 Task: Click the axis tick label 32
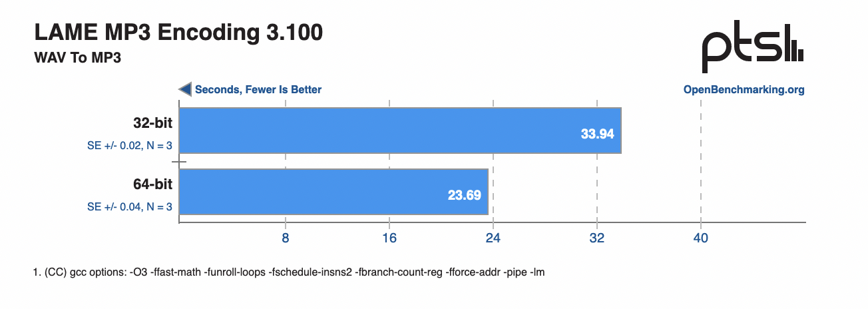(x=596, y=238)
